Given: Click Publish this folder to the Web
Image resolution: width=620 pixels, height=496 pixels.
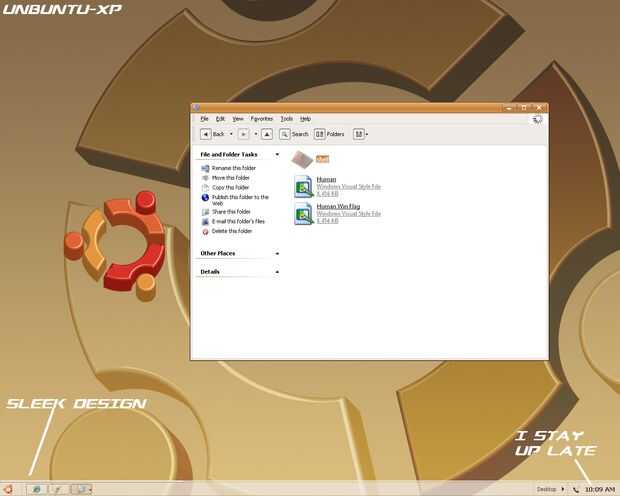Looking at the screenshot, I should [240, 200].
